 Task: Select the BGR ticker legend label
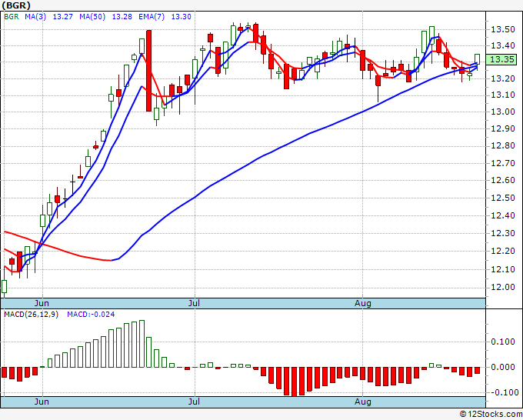click(12, 16)
